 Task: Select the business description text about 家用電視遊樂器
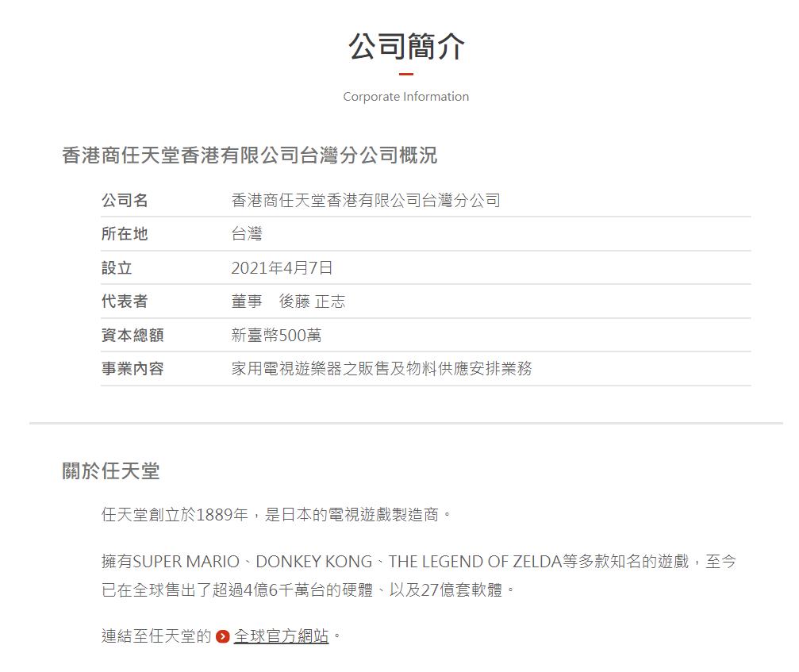coord(383,367)
